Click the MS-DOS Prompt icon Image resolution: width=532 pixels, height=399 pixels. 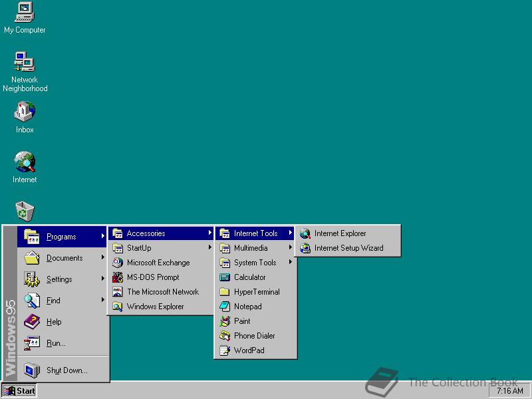point(118,277)
